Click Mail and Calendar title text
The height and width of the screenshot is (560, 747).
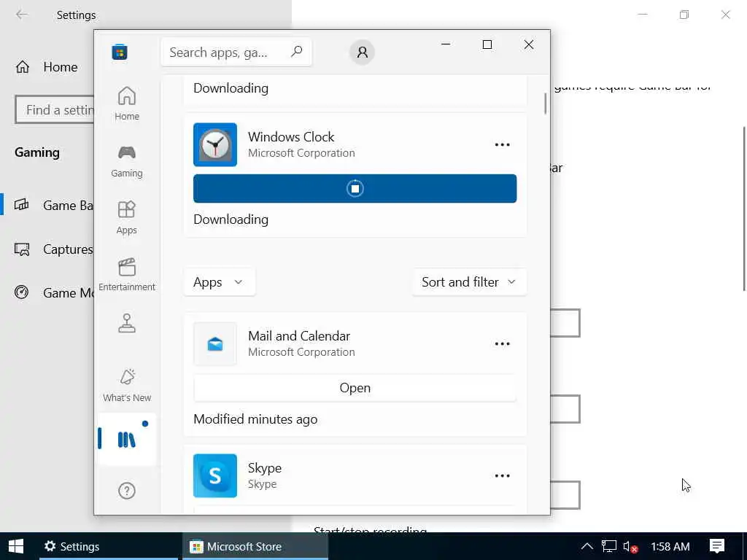[299, 335]
